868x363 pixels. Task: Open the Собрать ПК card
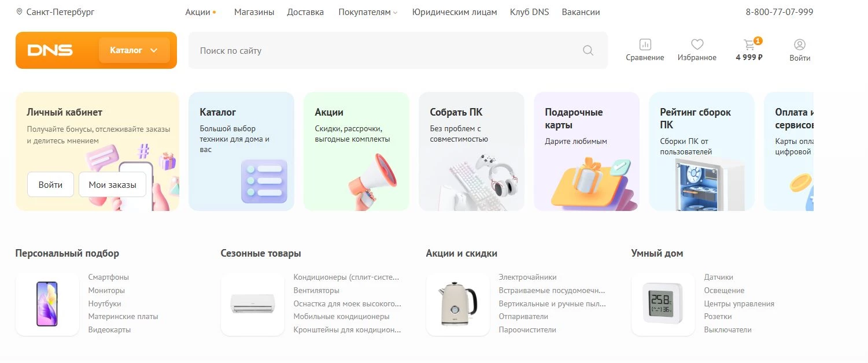tap(471, 151)
